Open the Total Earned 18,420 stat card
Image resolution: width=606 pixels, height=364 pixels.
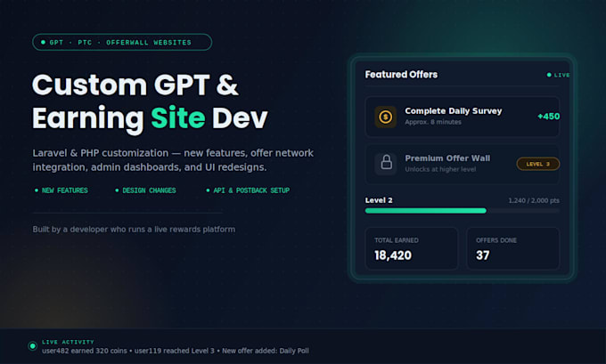(x=412, y=248)
